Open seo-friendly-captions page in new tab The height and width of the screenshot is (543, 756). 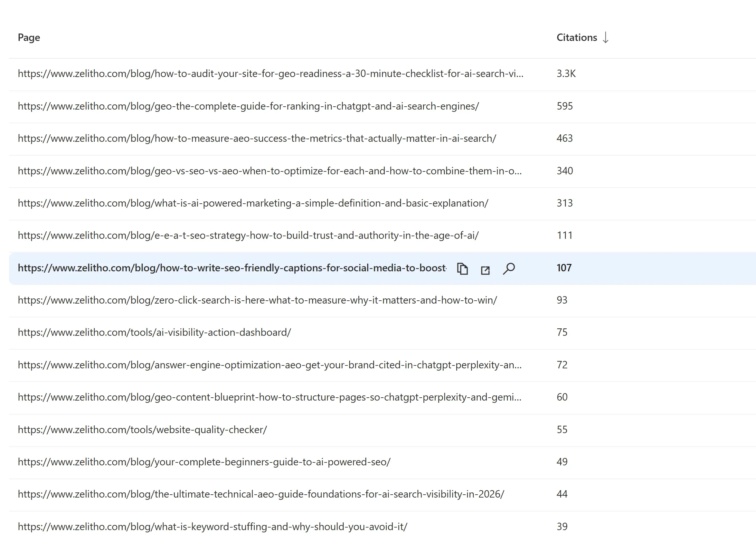coord(485,270)
